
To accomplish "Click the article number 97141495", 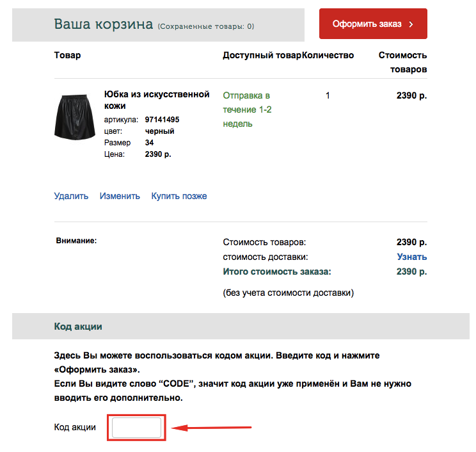I will click(x=162, y=119).
